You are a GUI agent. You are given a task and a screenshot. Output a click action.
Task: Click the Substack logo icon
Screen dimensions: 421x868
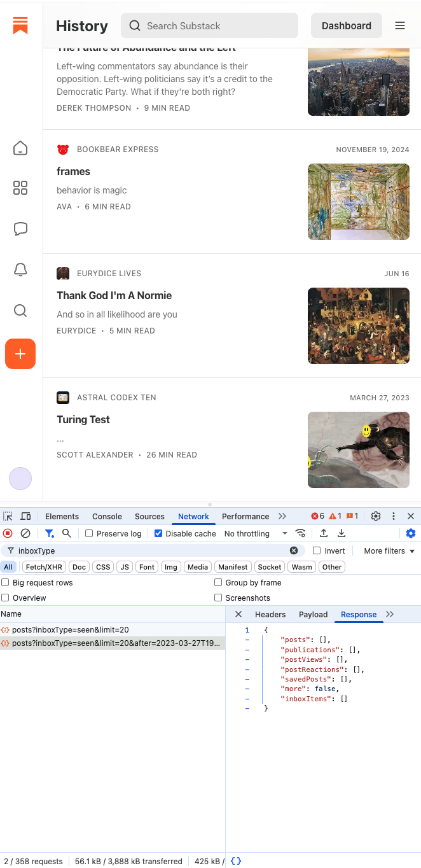[x=20, y=25]
